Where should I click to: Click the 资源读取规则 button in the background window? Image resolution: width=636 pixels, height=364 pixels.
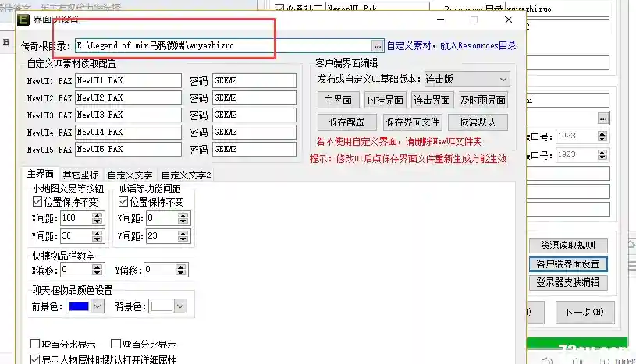coord(568,246)
